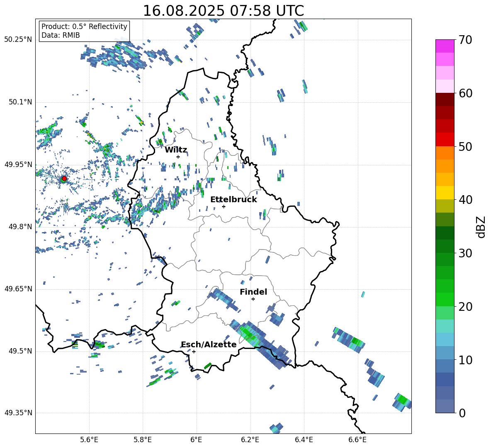Click the 6.4°E longitude label
The height and width of the screenshot is (448, 491).
click(304, 440)
